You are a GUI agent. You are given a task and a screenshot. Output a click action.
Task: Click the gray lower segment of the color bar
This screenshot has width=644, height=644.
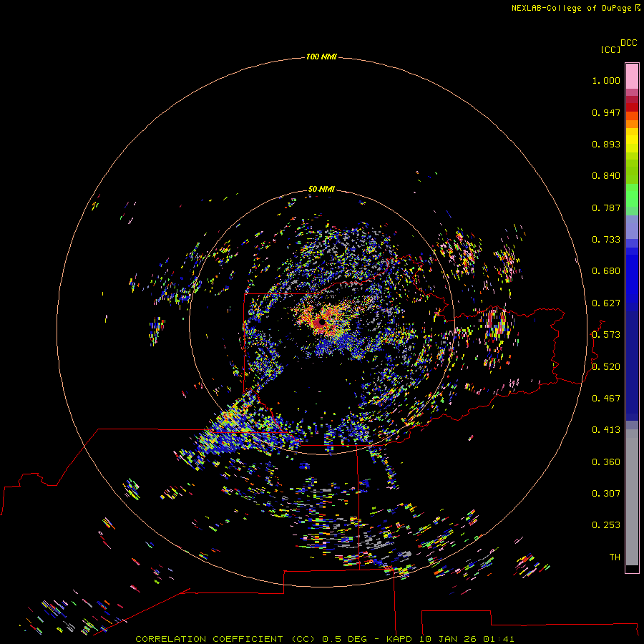click(632, 497)
